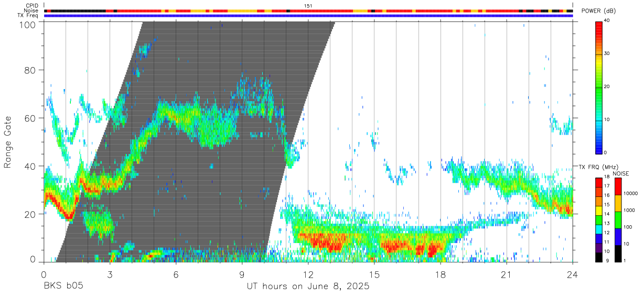Image resolution: width=644 pixels, height=297 pixels.
Task: Click the 6 tick on UT hours axis
Action: (x=176, y=274)
